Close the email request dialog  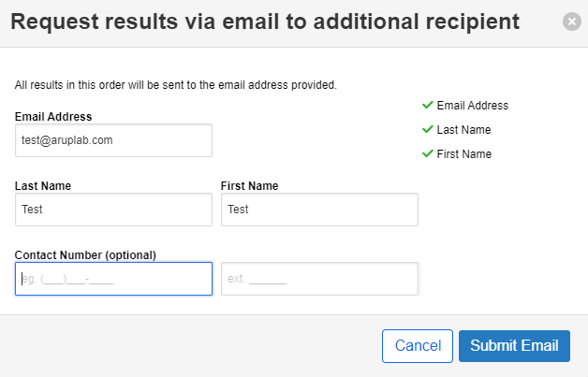pos(571,22)
